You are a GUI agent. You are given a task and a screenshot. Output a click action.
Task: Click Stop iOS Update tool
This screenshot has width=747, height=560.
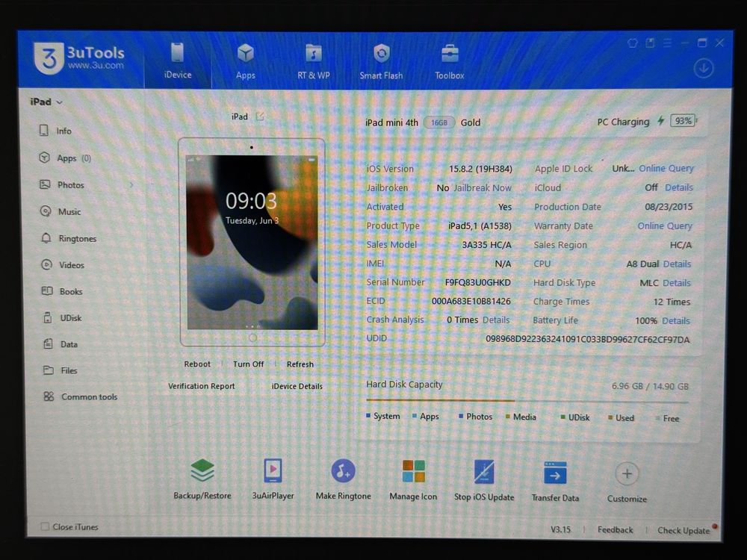point(484,480)
